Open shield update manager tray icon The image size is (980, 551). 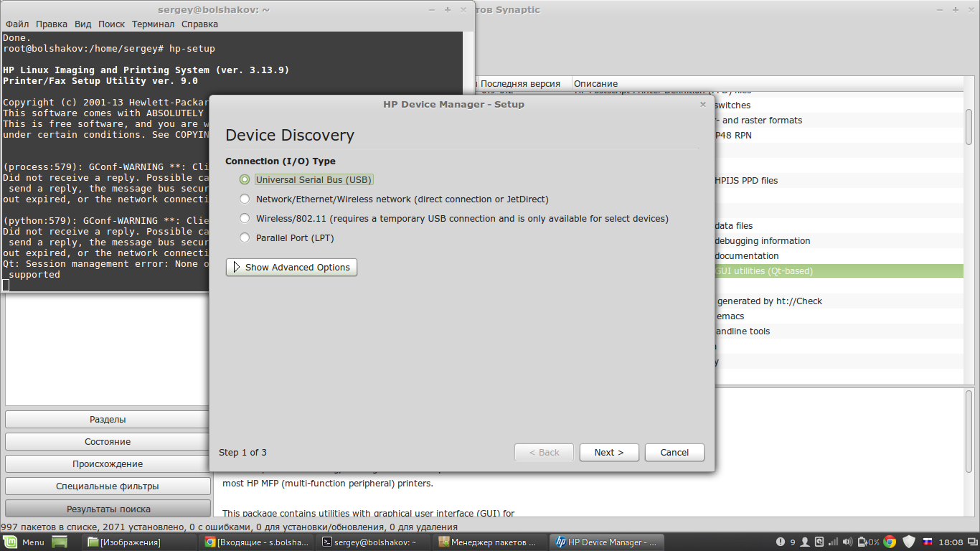[909, 542]
